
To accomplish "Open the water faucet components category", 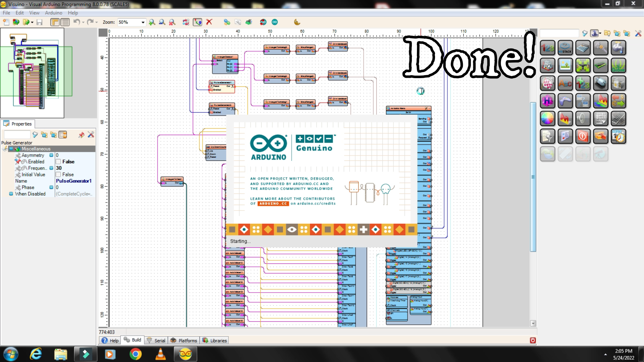I will click(618, 48).
